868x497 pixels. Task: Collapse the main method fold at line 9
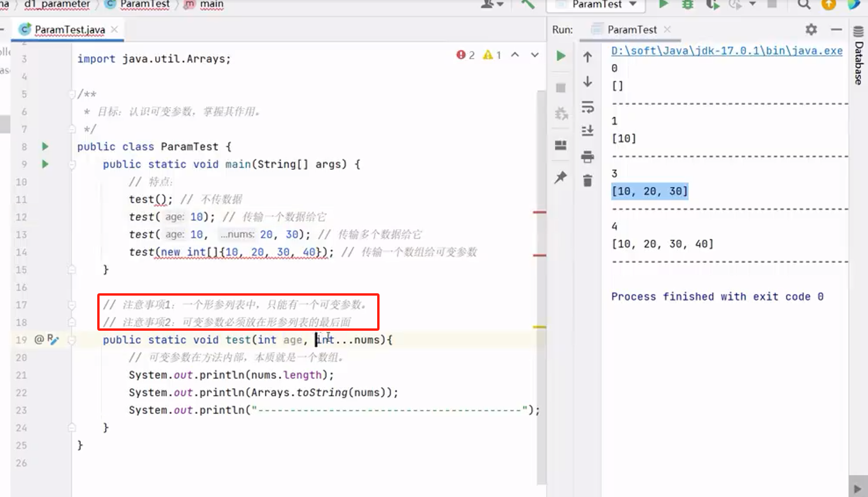pos(71,164)
